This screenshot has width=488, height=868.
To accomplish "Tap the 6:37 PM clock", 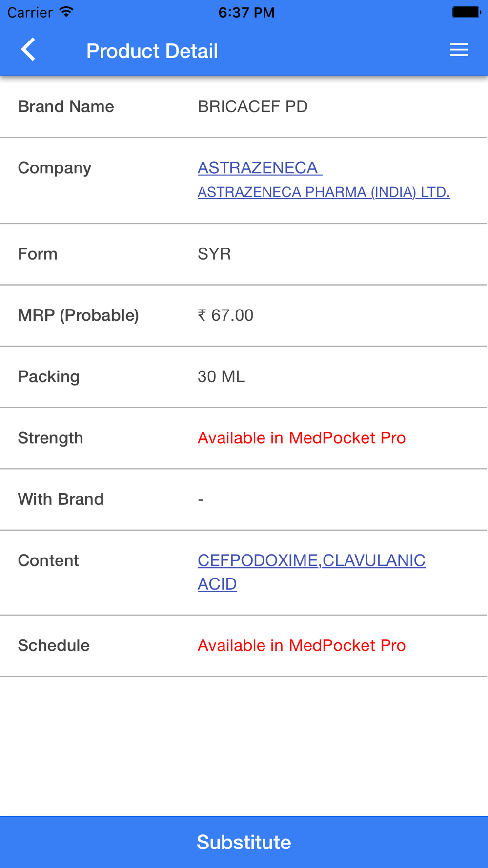I will pyautogui.click(x=246, y=12).
